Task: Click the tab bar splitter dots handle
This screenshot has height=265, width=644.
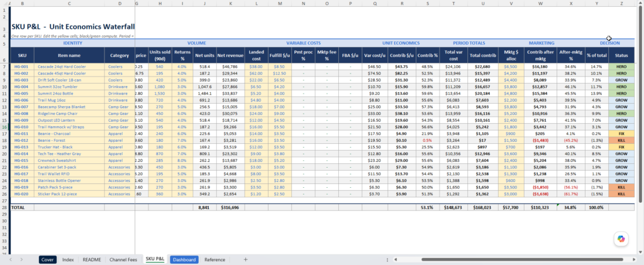Action: (x=387, y=260)
